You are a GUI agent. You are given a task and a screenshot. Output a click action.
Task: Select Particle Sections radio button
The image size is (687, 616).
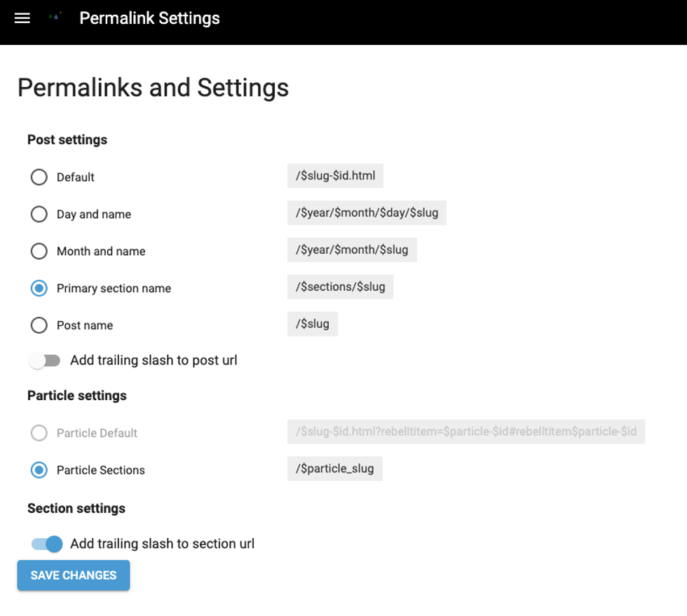coord(39,470)
